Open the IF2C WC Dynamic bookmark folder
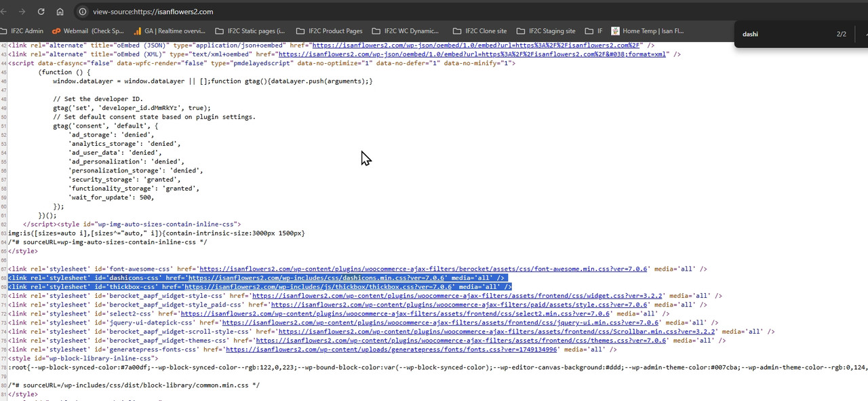 tap(405, 31)
